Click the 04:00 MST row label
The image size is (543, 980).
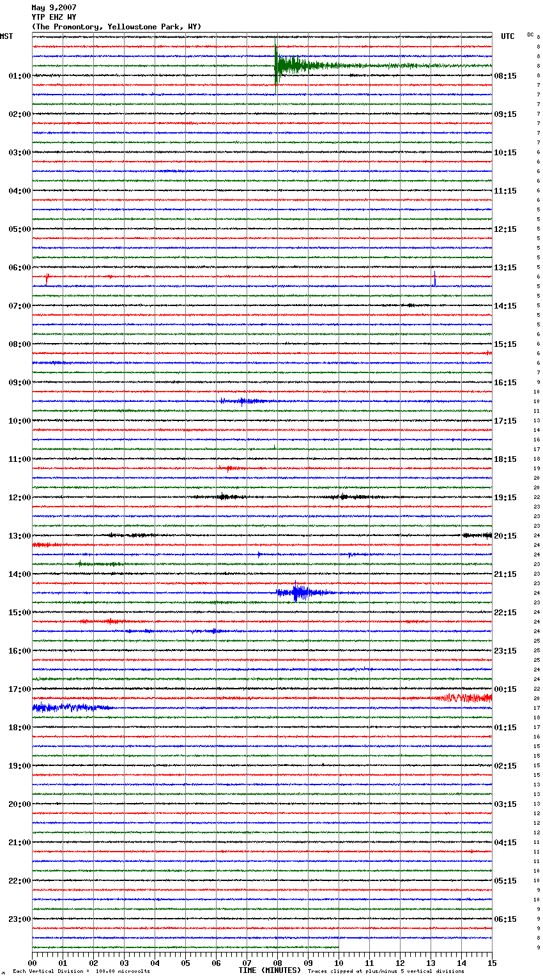click(x=20, y=191)
